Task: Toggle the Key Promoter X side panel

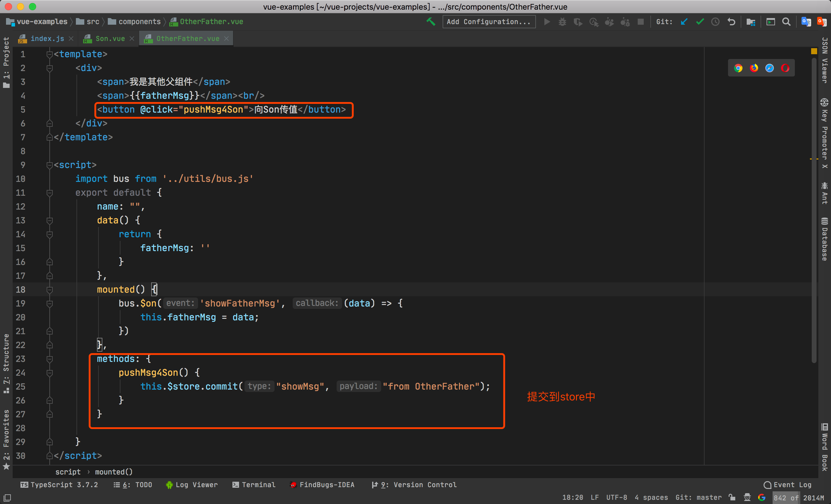Action: 825,133
